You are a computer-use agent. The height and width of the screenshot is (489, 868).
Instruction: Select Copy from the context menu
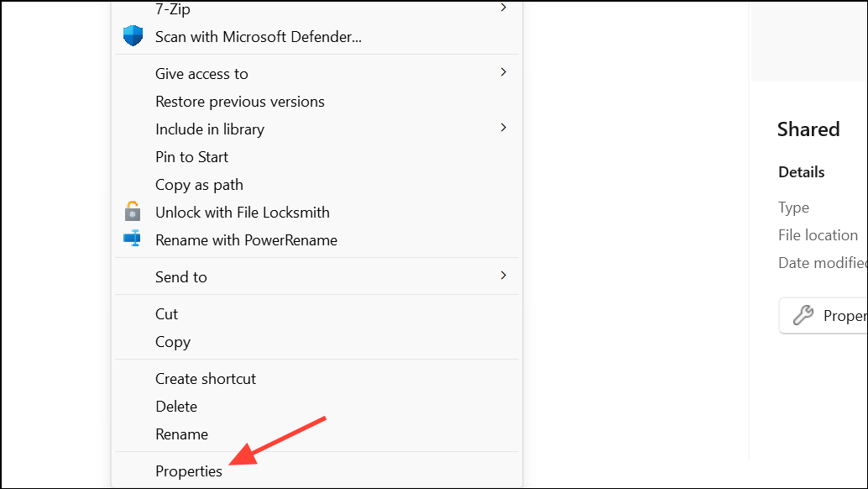[172, 341]
